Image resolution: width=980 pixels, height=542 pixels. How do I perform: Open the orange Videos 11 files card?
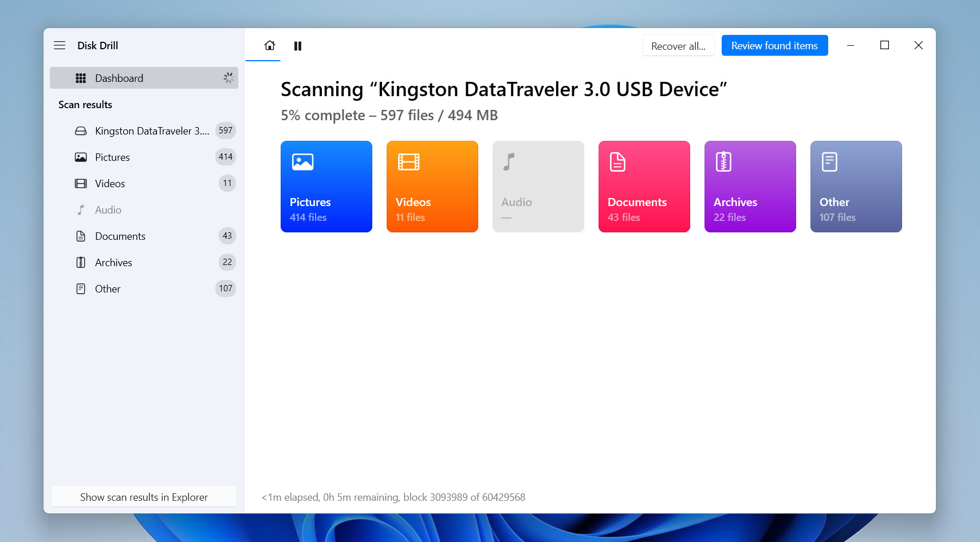pos(432,187)
